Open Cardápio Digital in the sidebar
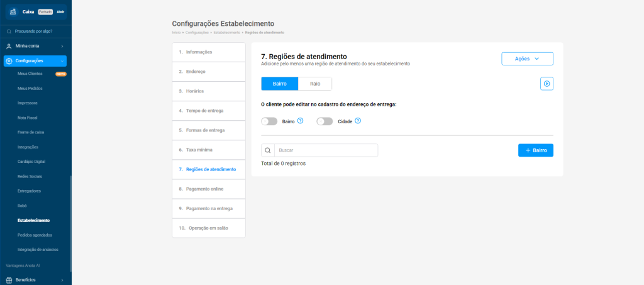Image resolution: width=644 pixels, height=285 pixels. [x=31, y=162]
